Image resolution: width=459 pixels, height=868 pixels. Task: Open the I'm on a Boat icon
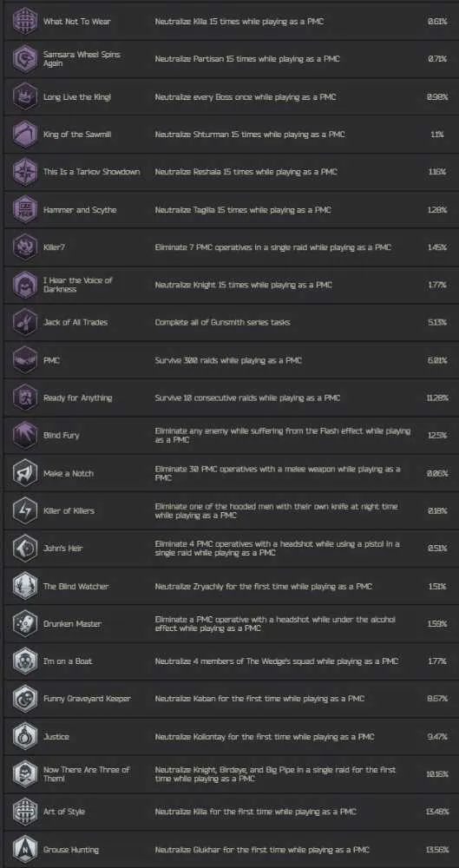[x=25, y=661]
